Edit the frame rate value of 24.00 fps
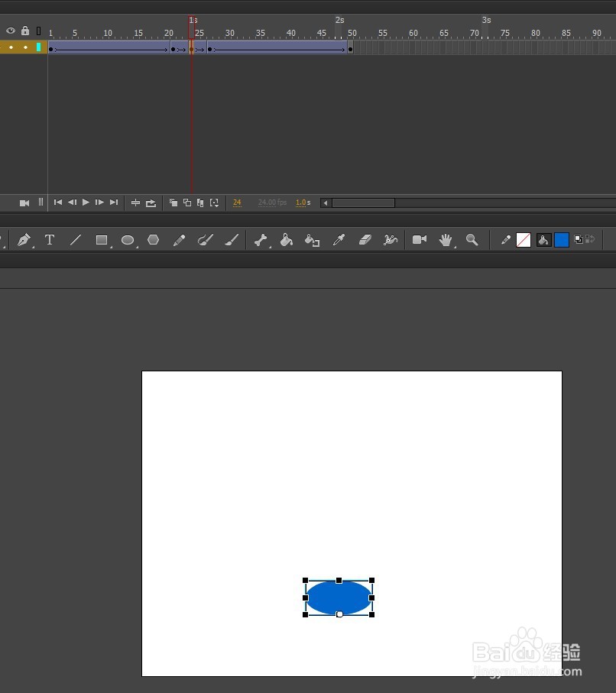This screenshot has width=616, height=693. [x=271, y=202]
